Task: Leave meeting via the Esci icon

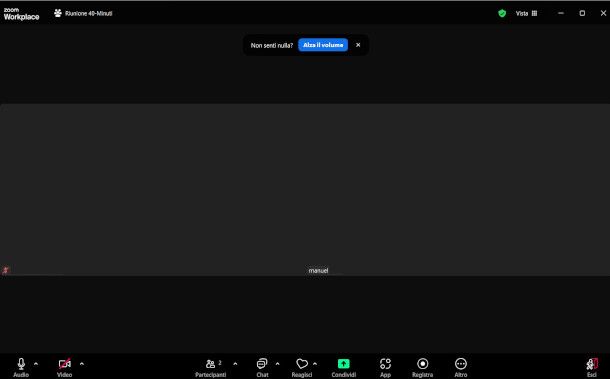Action: coord(592,364)
